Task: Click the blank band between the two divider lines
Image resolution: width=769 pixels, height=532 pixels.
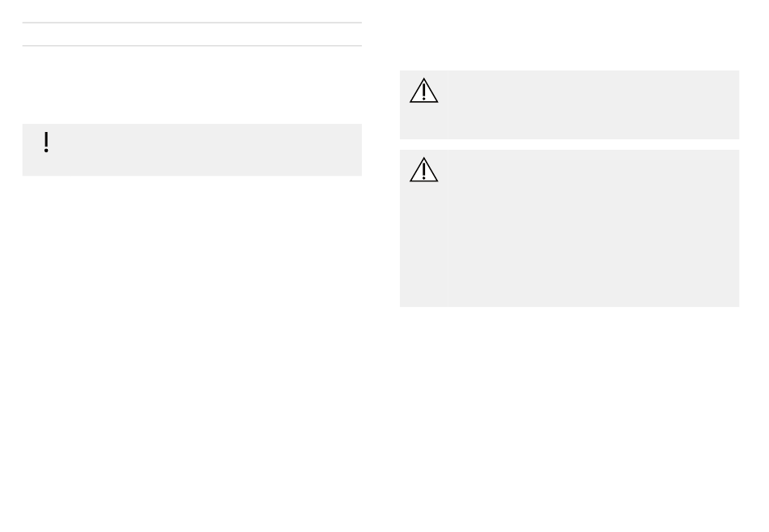Action: [x=193, y=34]
